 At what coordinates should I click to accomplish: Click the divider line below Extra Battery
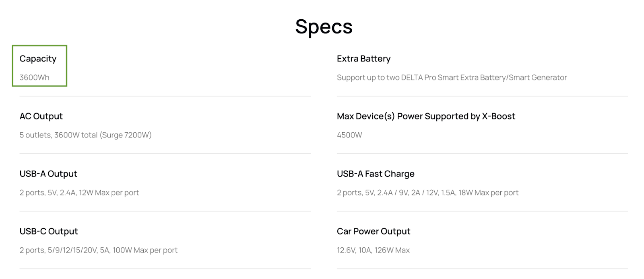pos(482,96)
